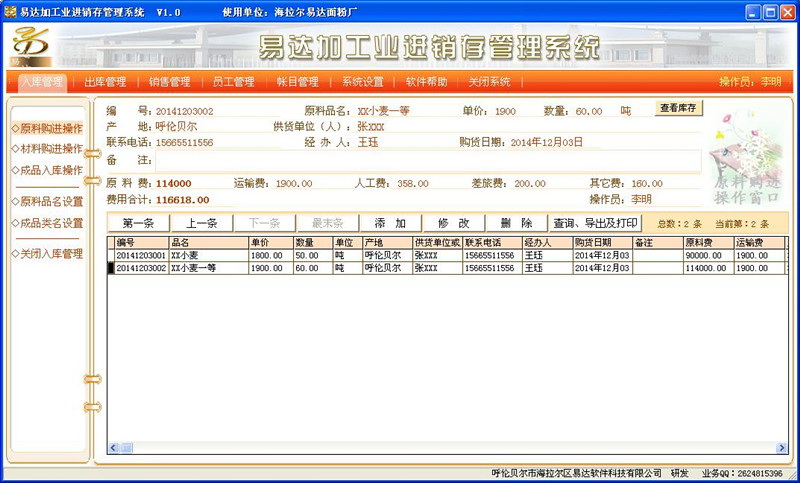This screenshot has width=800, height=483.
Task: Click cell 90000.00 in the table
Action: point(708,256)
